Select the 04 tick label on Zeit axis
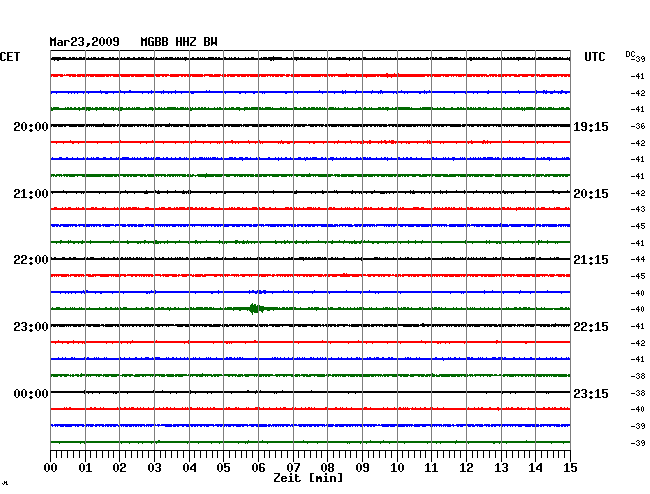Viewport: 650px width, 494px height. tap(189, 467)
